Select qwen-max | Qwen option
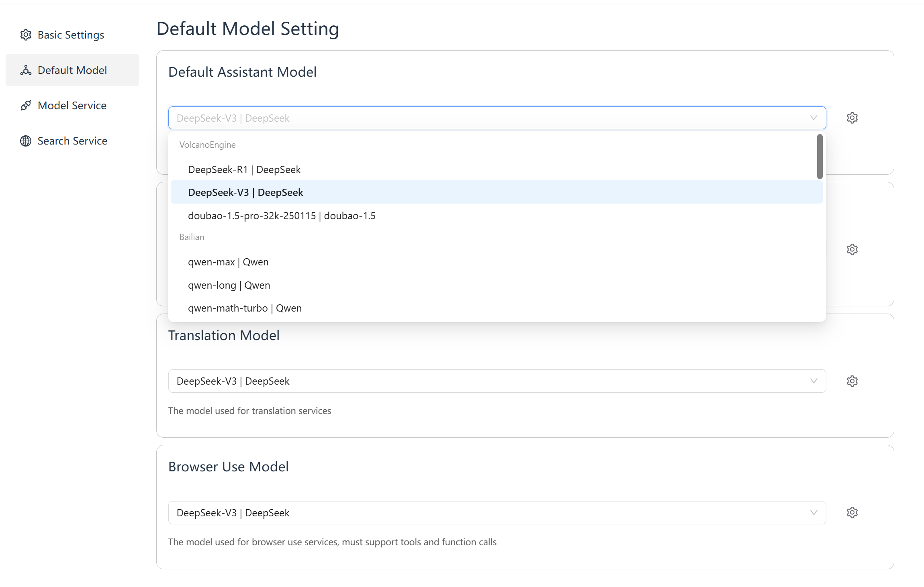The image size is (924, 587). (x=497, y=262)
